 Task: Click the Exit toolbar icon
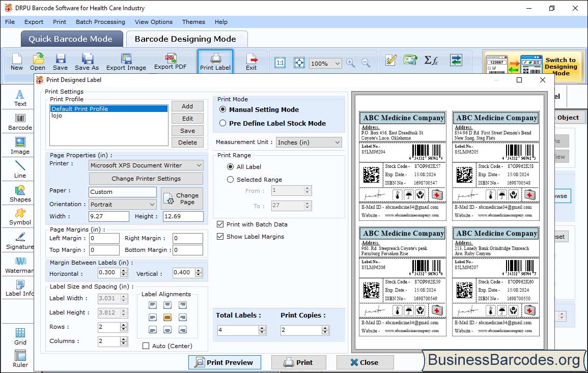[251, 62]
